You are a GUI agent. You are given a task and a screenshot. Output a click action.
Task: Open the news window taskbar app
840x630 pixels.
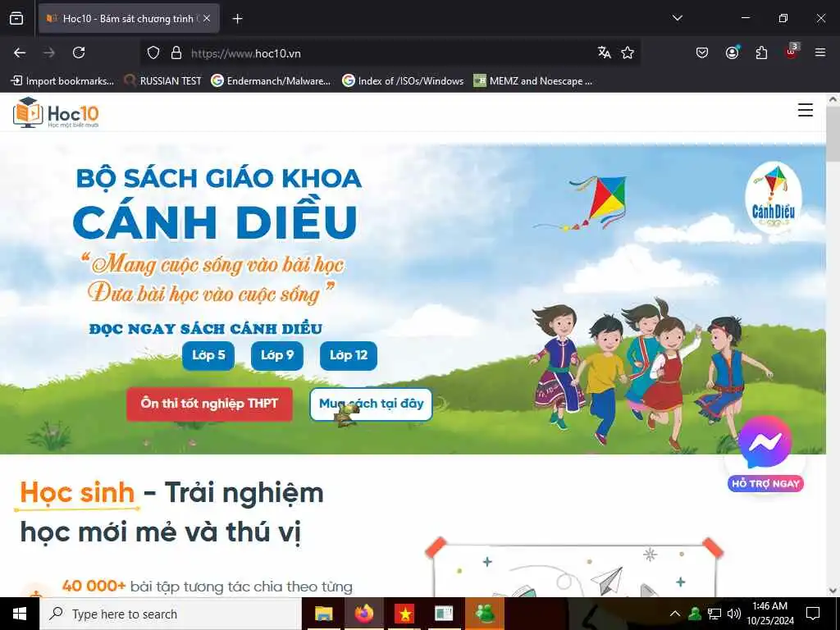444,614
